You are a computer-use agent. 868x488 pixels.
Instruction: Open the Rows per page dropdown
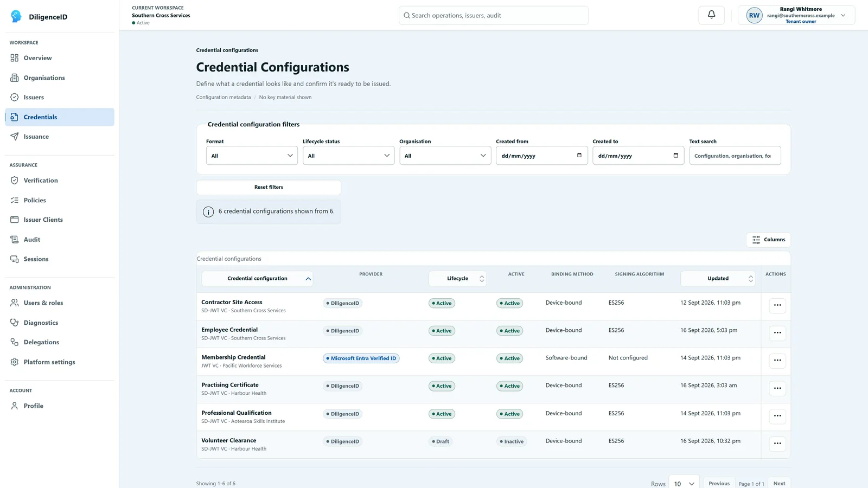pyautogui.click(x=684, y=484)
